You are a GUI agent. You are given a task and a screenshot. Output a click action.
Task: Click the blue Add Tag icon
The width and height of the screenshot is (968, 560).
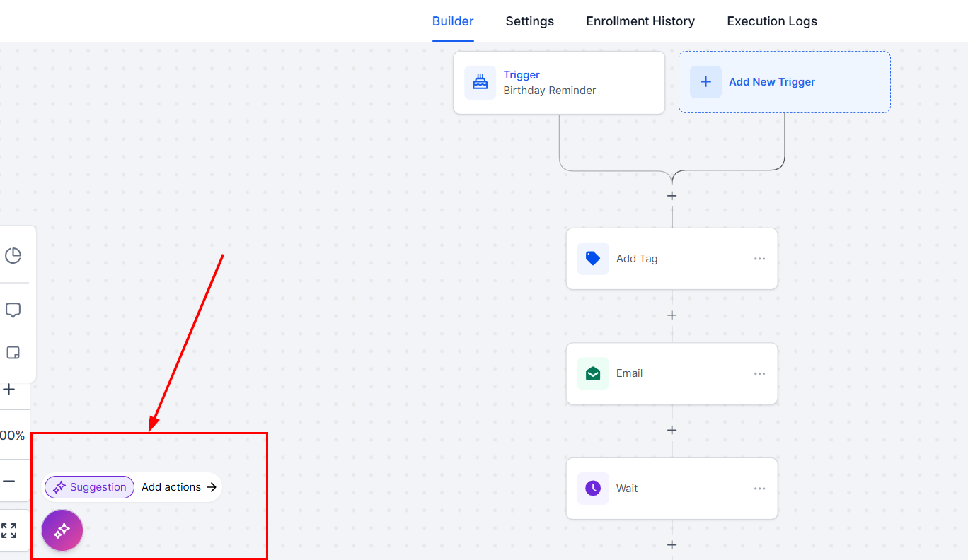pyautogui.click(x=593, y=259)
